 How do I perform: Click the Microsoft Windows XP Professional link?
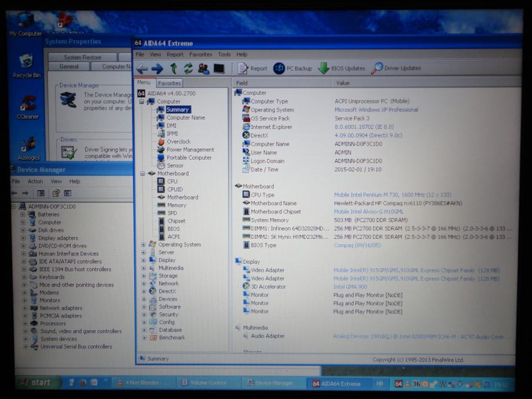(x=376, y=110)
